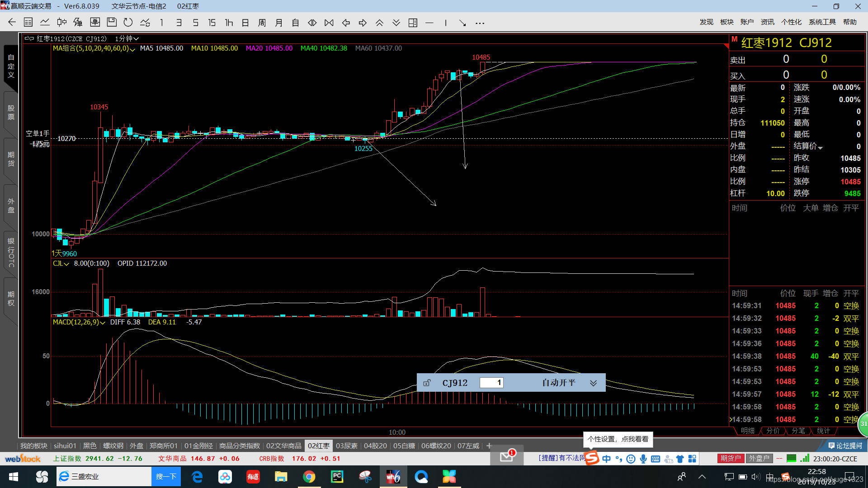Open the 03尿素 bottom tab
The width and height of the screenshot is (868, 488).
(347, 446)
